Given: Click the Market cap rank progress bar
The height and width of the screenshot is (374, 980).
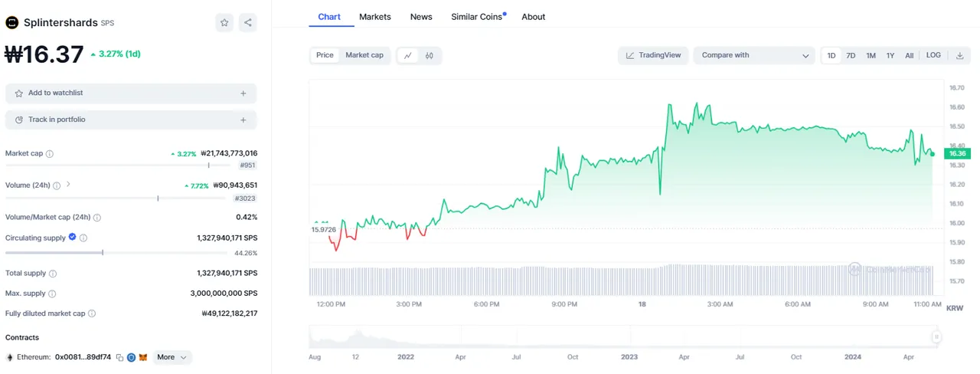Looking at the screenshot, I should 117,165.
